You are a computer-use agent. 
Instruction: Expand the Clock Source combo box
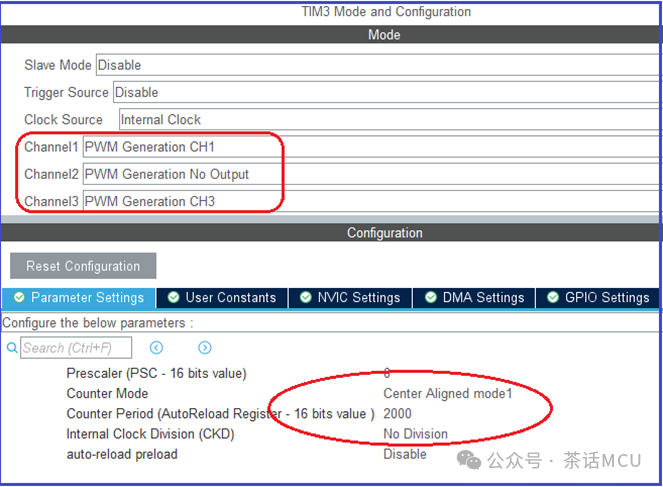pyautogui.click(x=389, y=119)
